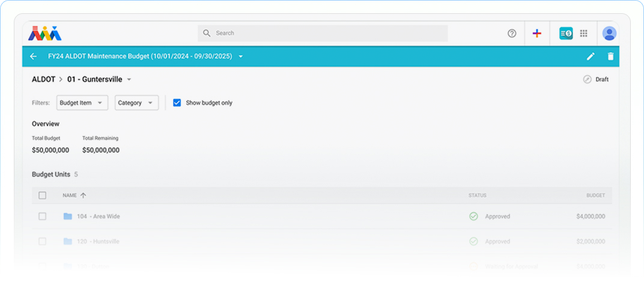Sort by the BUDGET column header
Screen dimensions: 644x288
pos(595,195)
